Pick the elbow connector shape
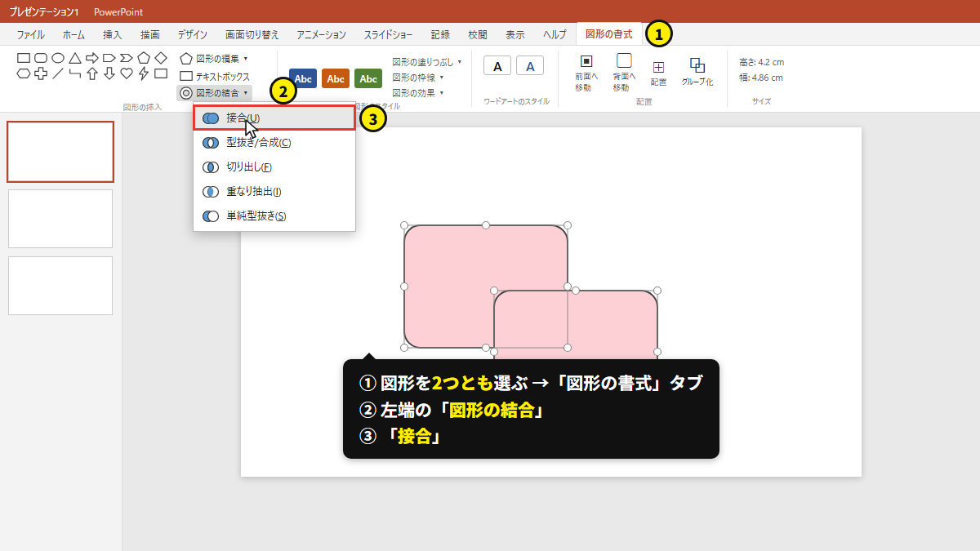Viewport: 980px width, 551px height. [74, 73]
